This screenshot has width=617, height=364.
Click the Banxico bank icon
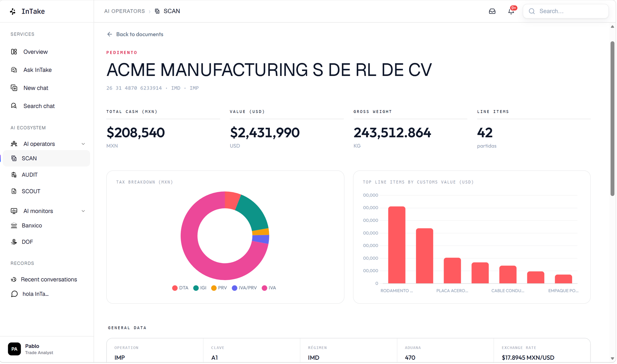click(x=14, y=226)
